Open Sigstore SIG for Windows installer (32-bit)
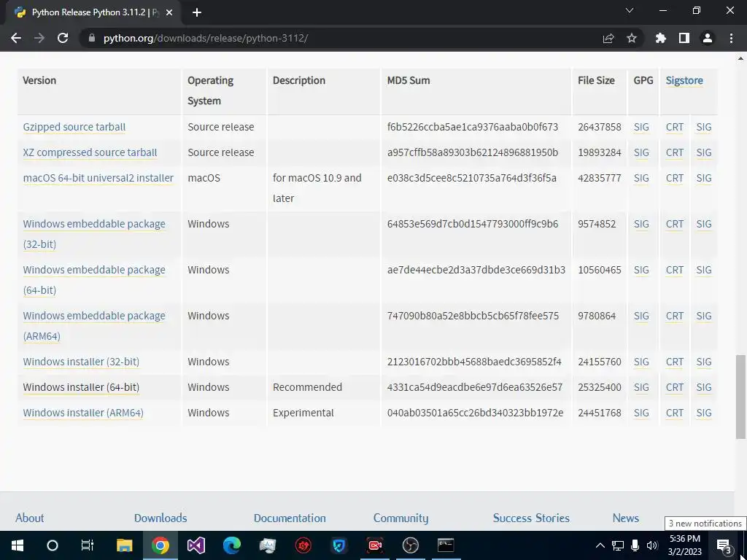Screen dimensions: 747x560 click(x=704, y=362)
